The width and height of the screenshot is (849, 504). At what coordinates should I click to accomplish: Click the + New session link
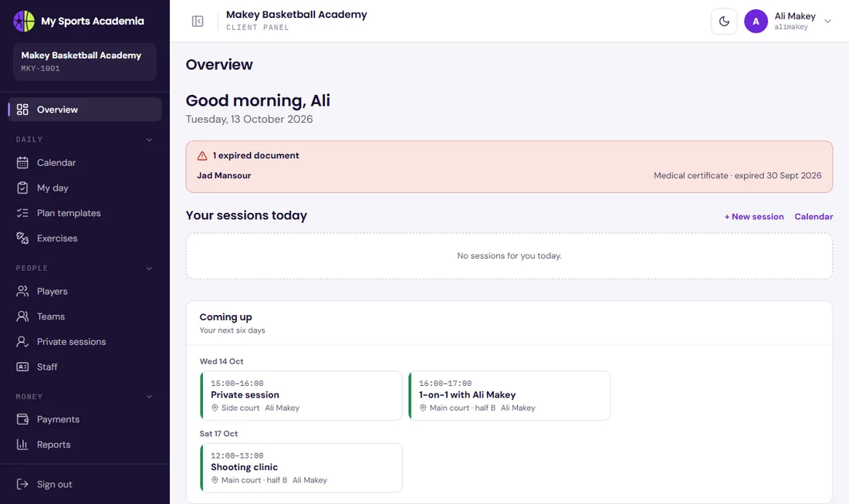tap(754, 217)
